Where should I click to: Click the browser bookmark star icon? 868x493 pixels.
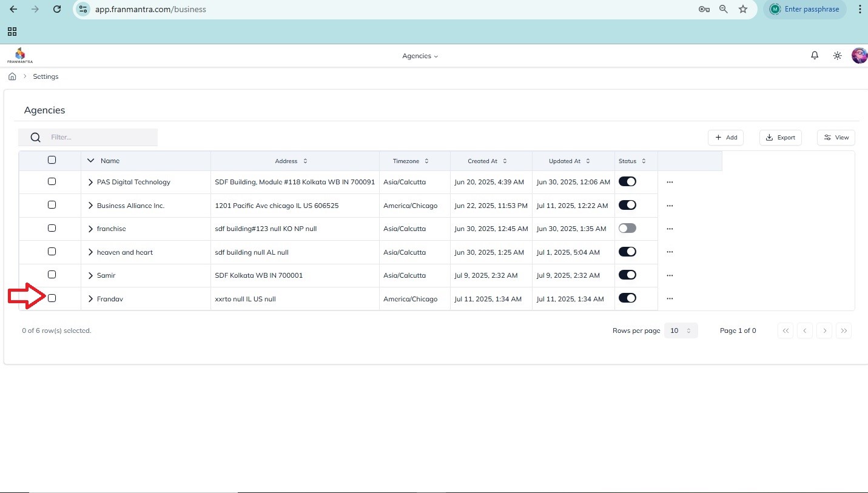click(x=743, y=9)
